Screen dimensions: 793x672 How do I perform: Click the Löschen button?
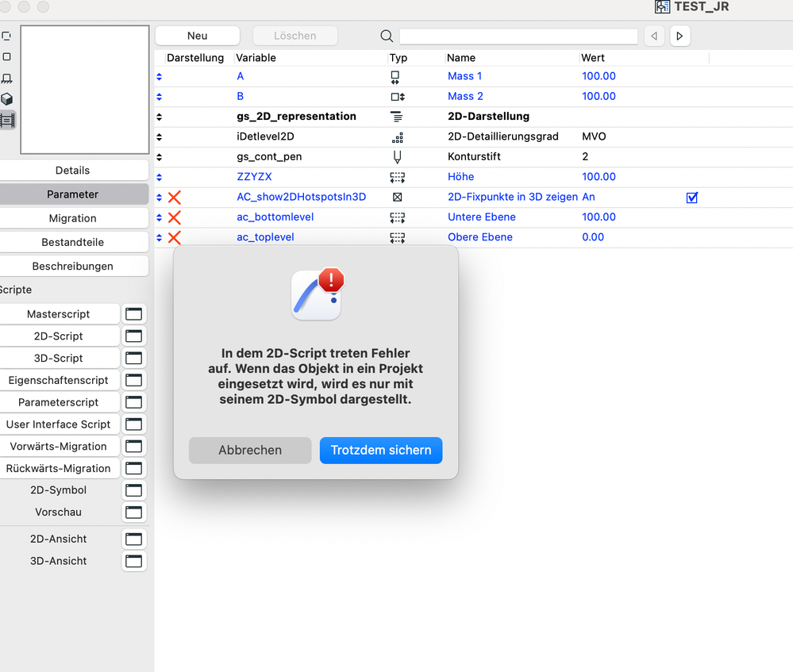(294, 36)
